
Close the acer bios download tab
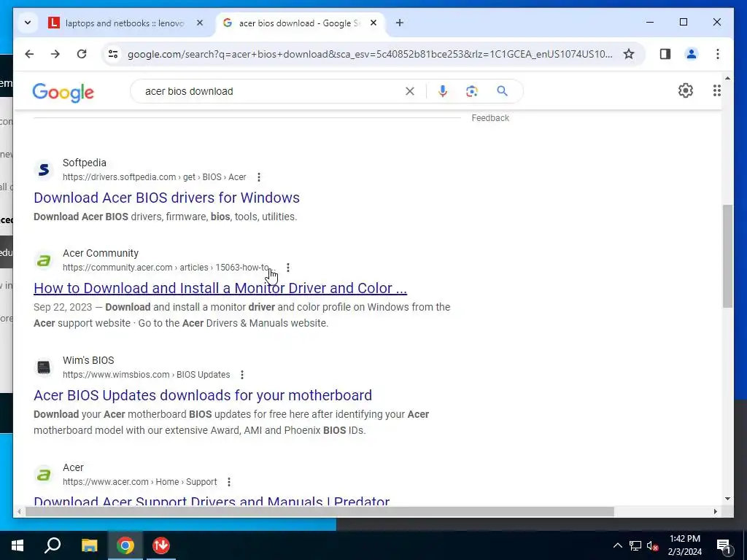click(x=373, y=23)
